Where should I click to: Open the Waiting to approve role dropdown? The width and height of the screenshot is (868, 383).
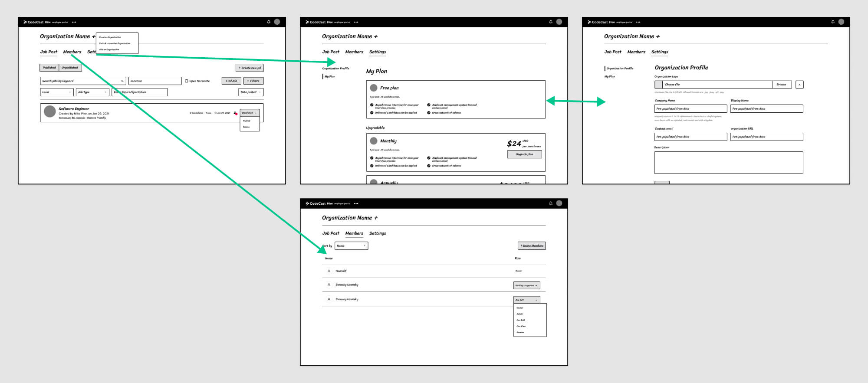pos(526,285)
